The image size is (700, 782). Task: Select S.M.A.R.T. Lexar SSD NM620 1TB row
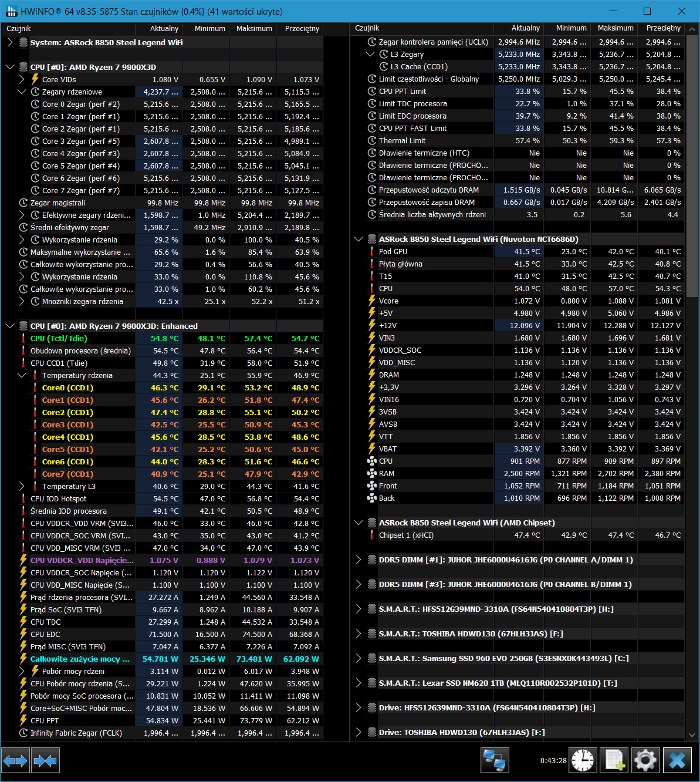pos(518,683)
